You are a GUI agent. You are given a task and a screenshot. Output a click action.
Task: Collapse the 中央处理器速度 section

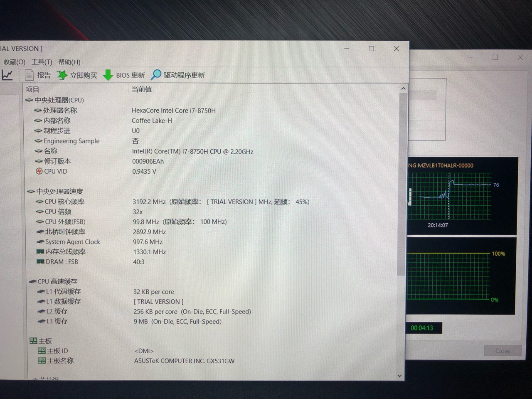(x=31, y=192)
